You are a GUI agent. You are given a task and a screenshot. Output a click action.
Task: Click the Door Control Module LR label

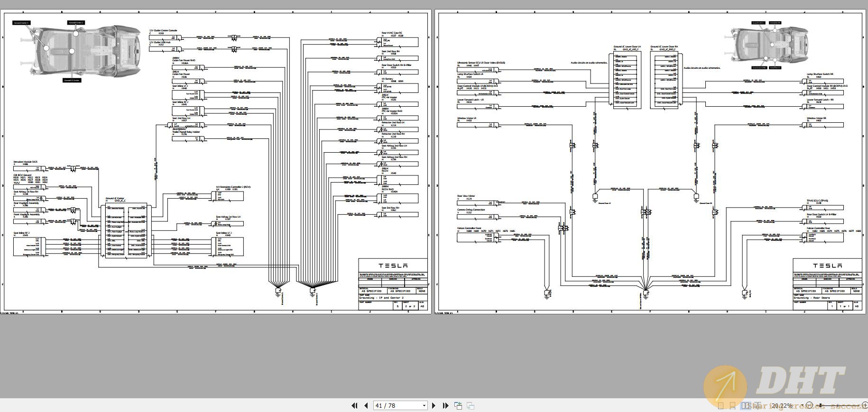coord(478,86)
